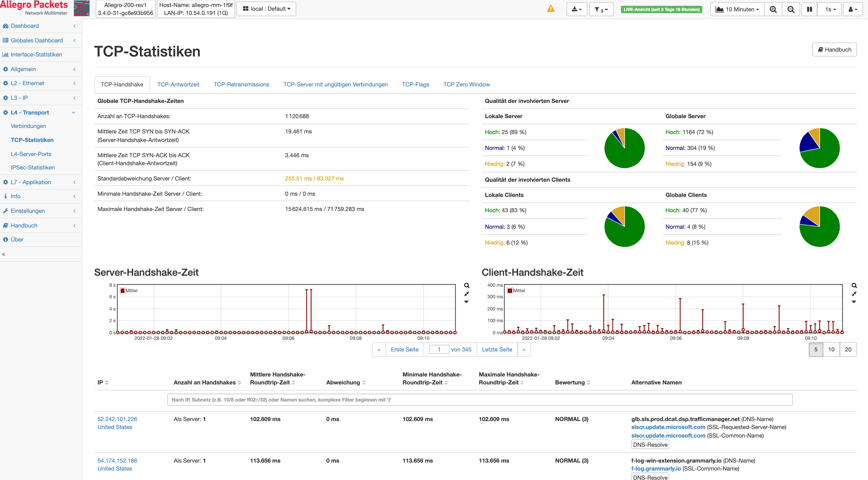Click the IP link 52.242.101.226
868x480 pixels.
(x=117, y=419)
